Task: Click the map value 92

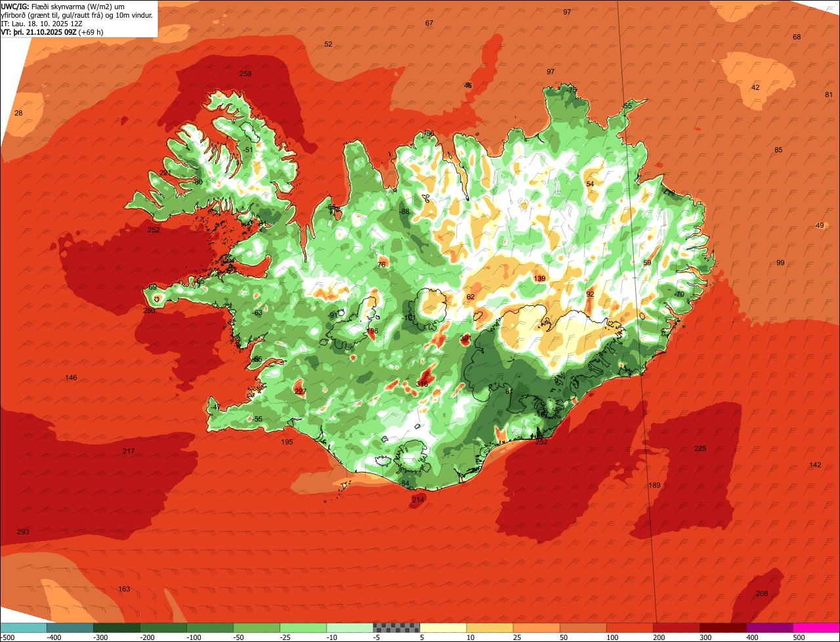Action: (x=590, y=295)
